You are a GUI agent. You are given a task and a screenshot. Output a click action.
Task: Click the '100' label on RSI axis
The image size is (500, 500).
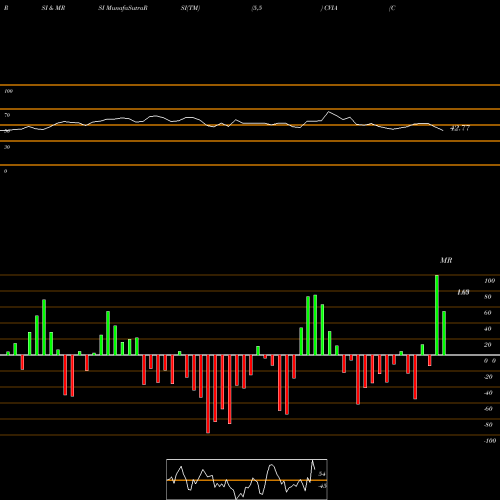click(x=9, y=91)
